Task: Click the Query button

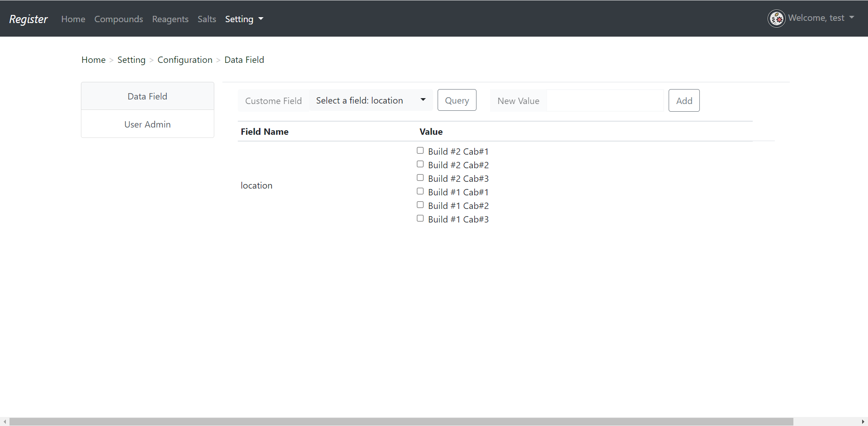Action: click(x=457, y=100)
